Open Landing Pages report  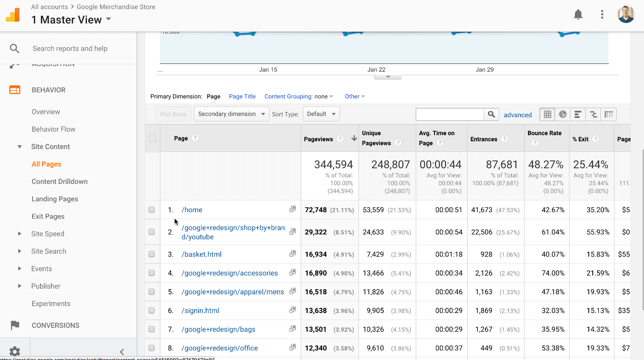[55, 199]
